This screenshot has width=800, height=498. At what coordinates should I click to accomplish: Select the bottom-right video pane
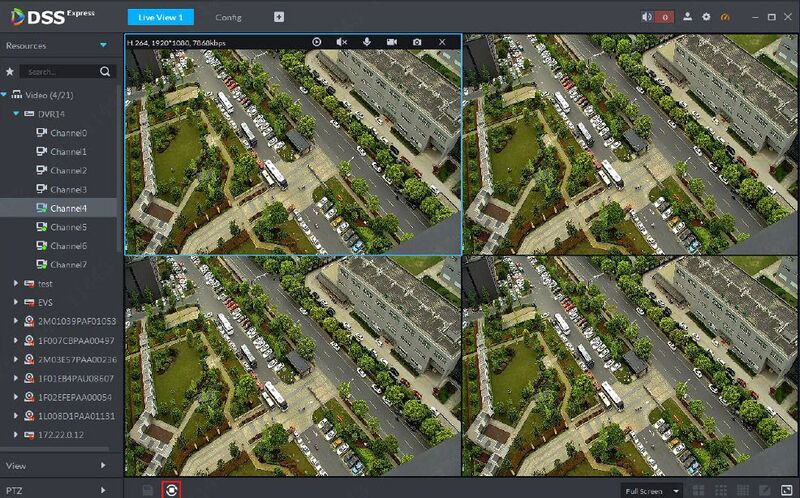click(x=630, y=366)
